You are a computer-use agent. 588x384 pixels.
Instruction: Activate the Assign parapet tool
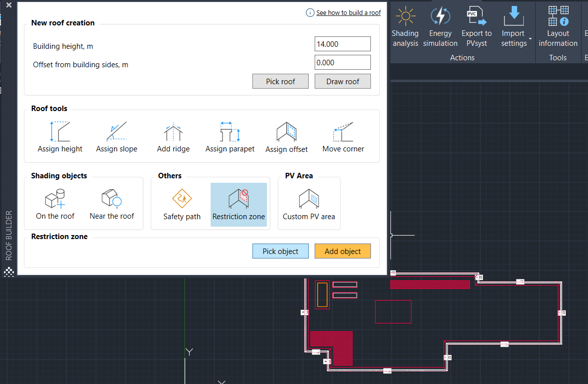click(x=230, y=137)
